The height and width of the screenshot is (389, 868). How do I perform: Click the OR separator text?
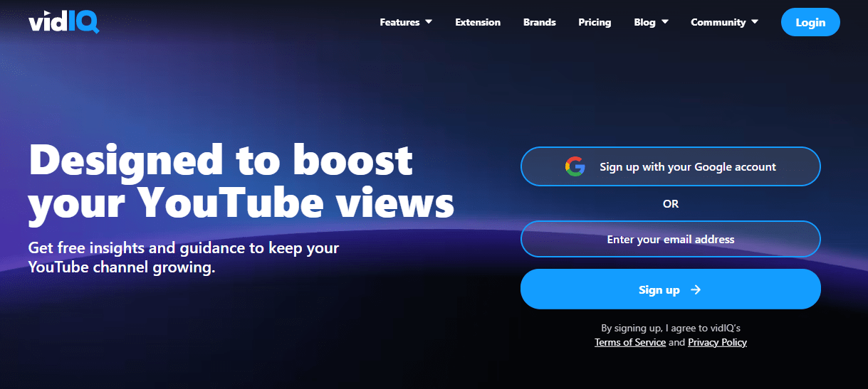click(x=671, y=204)
